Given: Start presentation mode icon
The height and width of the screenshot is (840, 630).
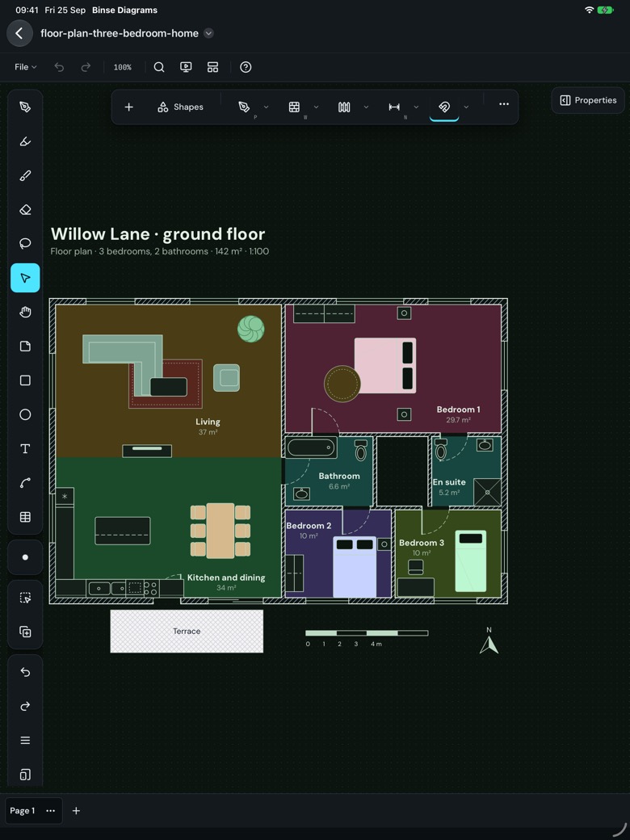Looking at the screenshot, I should pyautogui.click(x=186, y=67).
